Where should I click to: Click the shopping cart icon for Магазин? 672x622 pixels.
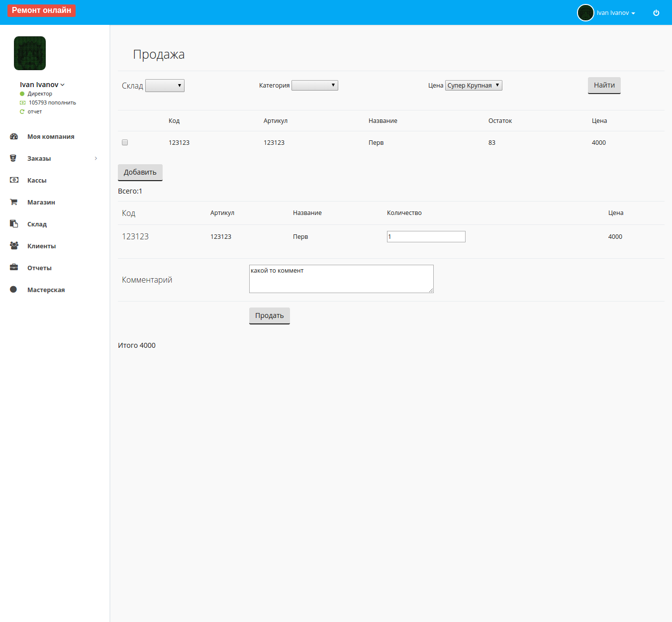[14, 202]
